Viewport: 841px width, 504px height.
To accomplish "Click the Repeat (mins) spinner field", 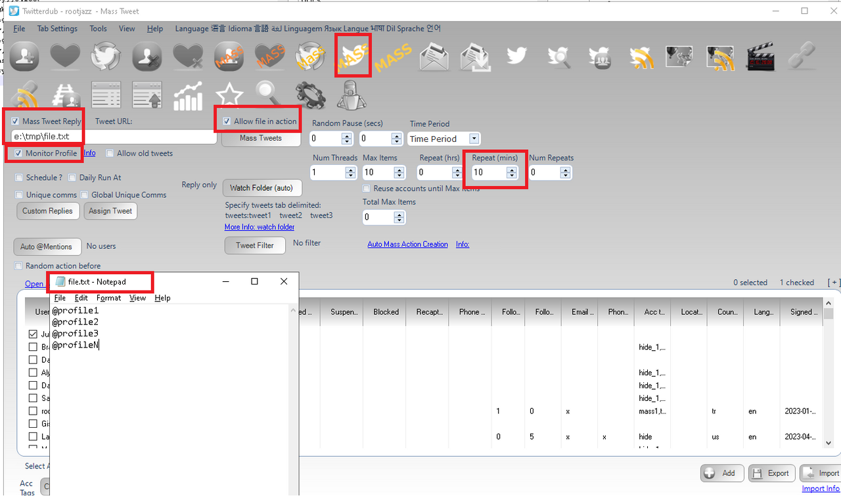I will (x=494, y=172).
